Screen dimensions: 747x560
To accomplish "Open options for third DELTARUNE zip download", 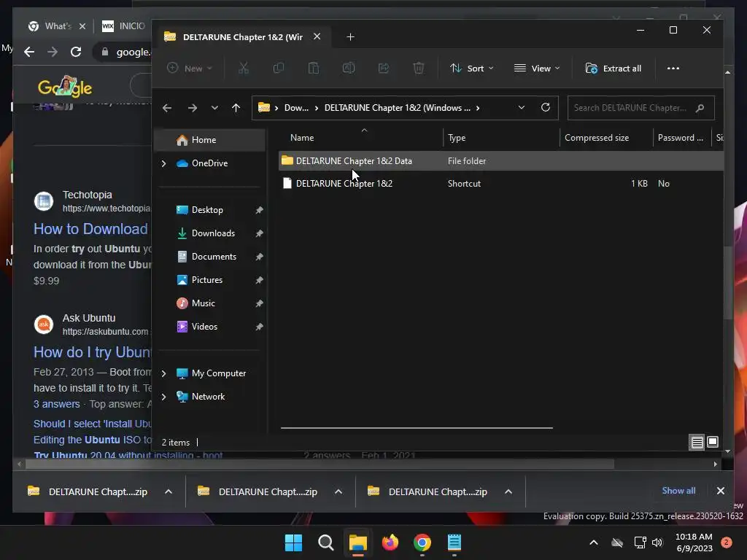I will pos(508,491).
